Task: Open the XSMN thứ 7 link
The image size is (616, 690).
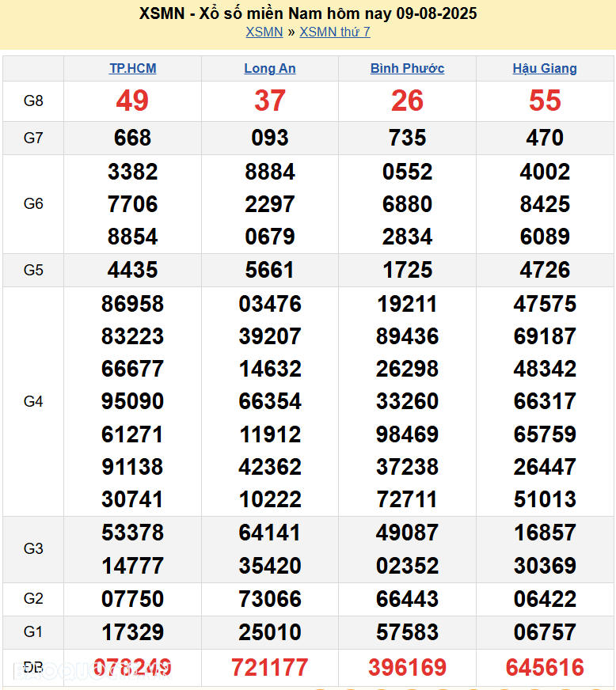Action: 334,32
